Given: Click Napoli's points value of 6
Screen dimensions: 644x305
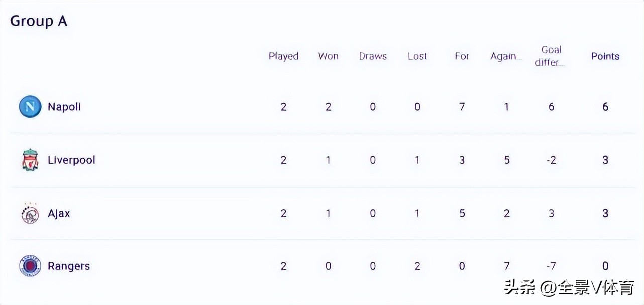Looking at the screenshot, I should (605, 107).
